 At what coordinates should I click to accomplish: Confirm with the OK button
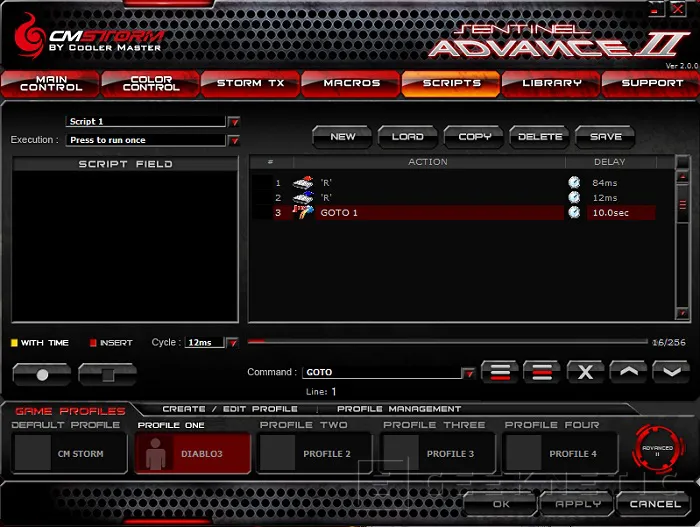[500, 504]
